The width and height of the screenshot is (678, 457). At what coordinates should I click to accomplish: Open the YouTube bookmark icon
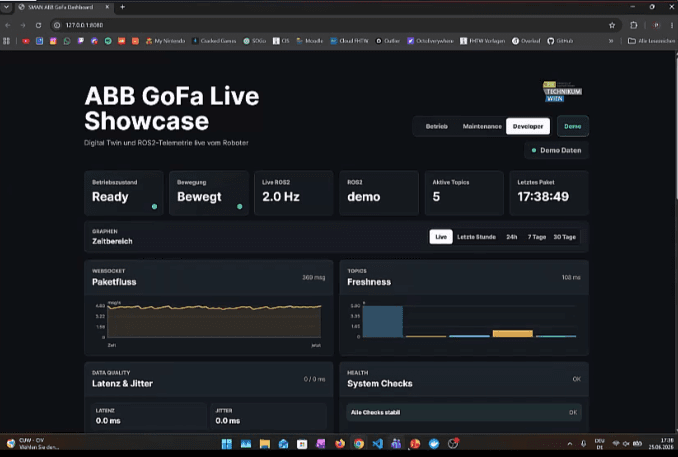[26, 41]
